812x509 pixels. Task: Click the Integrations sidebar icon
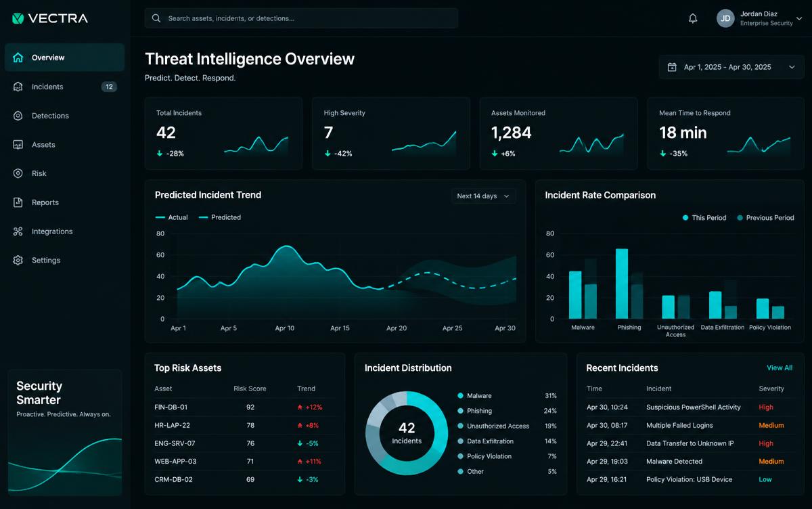(x=18, y=231)
